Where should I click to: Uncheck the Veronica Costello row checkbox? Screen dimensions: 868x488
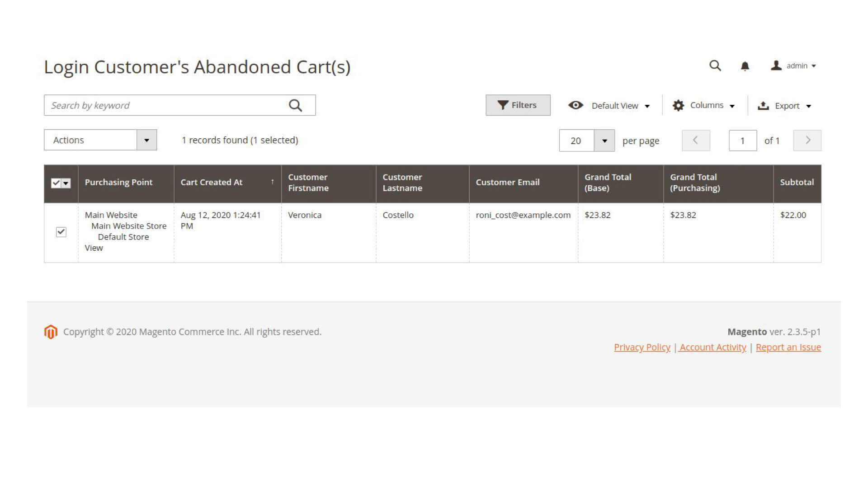click(61, 232)
